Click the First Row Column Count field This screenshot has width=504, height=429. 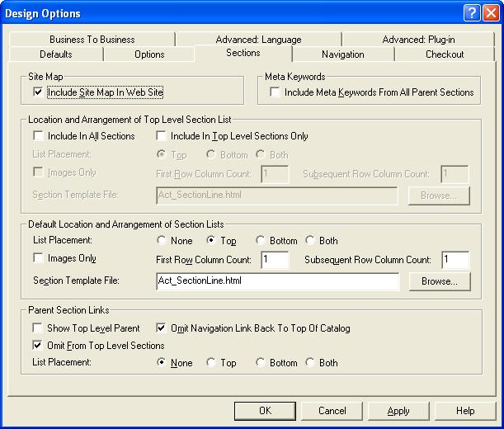[275, 260]
